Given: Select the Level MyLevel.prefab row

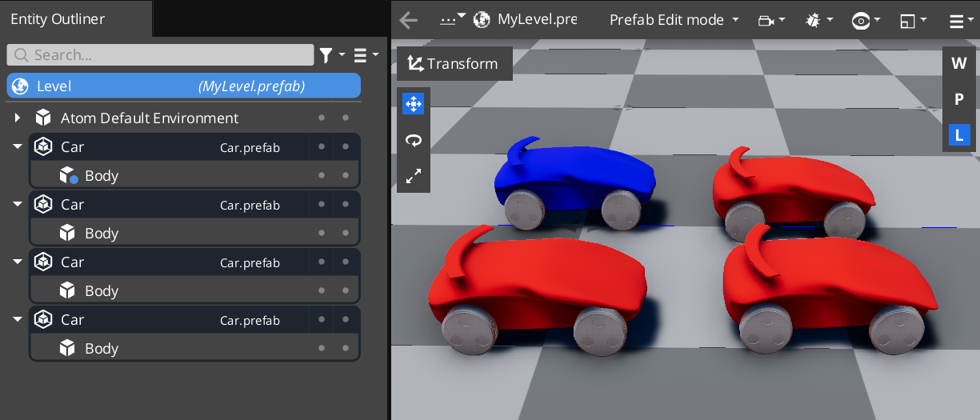Looking at the screenshot, I should coord(184,86).
